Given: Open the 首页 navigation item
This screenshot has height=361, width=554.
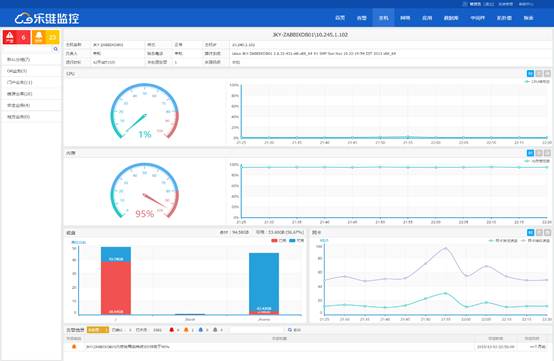Looking at the screenshot, I should point(340,18).
